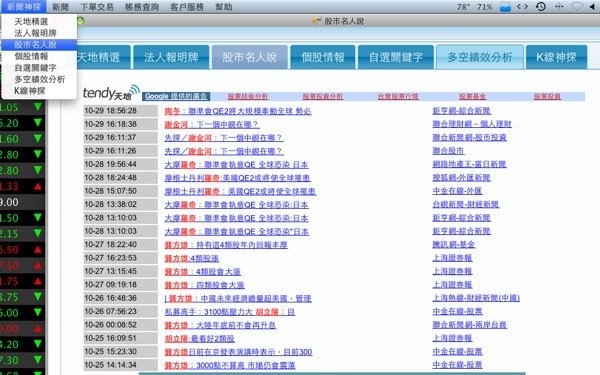Choose highlighted 股市名人說 dropdown menu entry
The height and width of the screenshot is (375, 600).
click(x=39, y=45)
